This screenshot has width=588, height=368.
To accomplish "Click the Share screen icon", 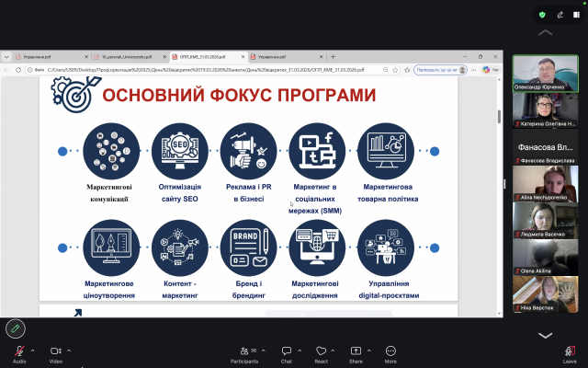I will (x=356, y=351).
